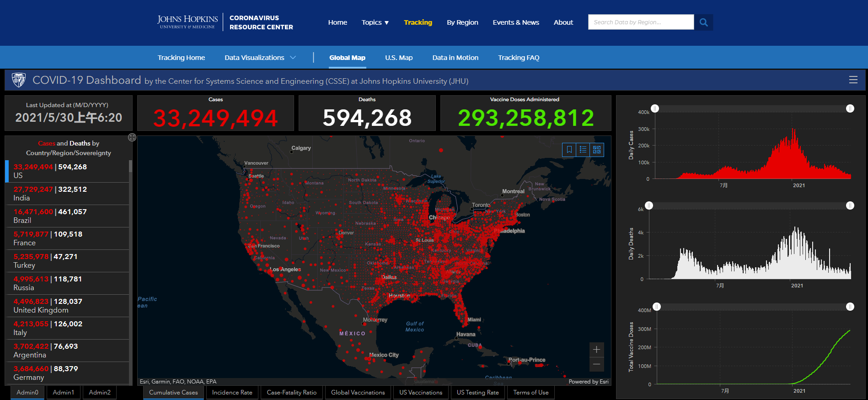
Task: Switch to the U.S. Map view
Action: pos(399,58)
